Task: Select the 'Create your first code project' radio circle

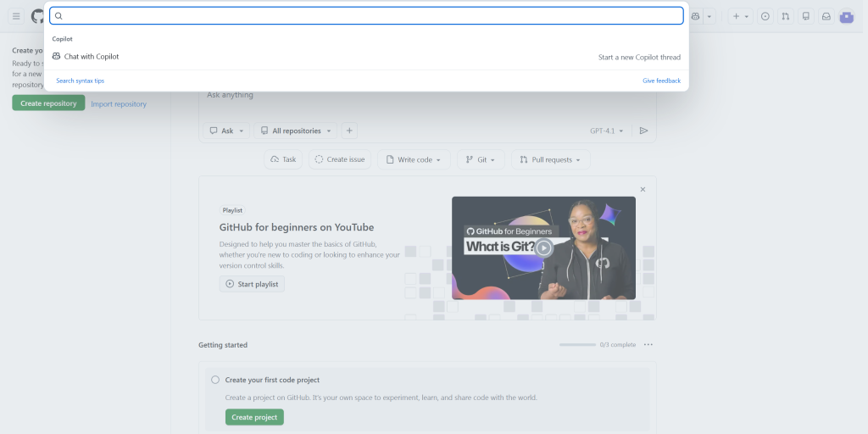Action: pos(215,380)
